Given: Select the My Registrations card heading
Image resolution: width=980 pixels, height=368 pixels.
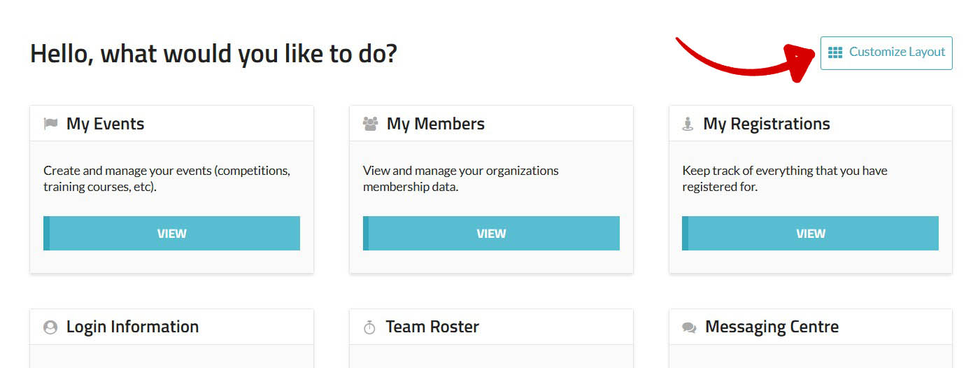Looking at the screenshot, I should coord(766,124).
